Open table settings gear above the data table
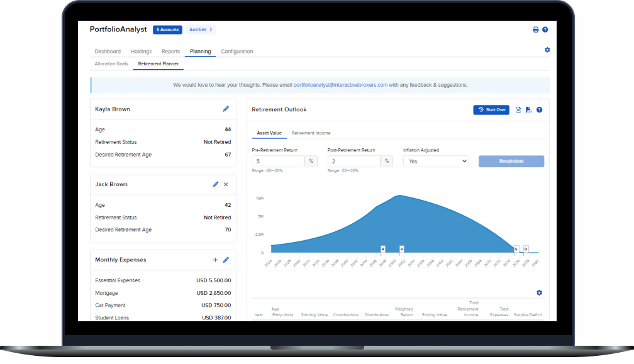Viewport: 634px width, 364px height. 539,292
